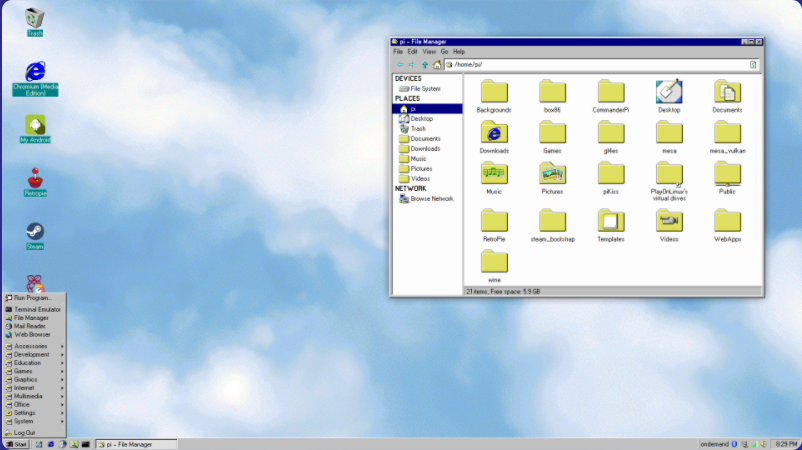Viewport: 802px width, 450px height.
Task: Click the reload icon beside path field
Action: click(753, 64)
